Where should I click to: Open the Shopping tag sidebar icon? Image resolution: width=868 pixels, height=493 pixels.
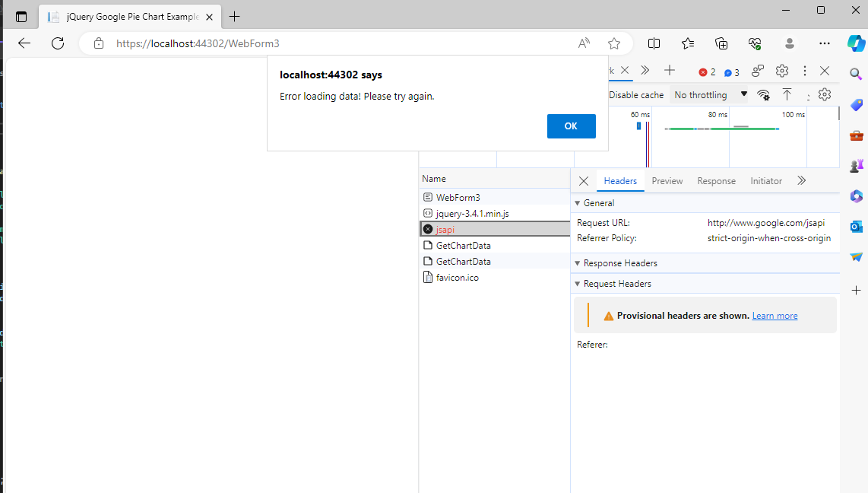click(856, 105)
